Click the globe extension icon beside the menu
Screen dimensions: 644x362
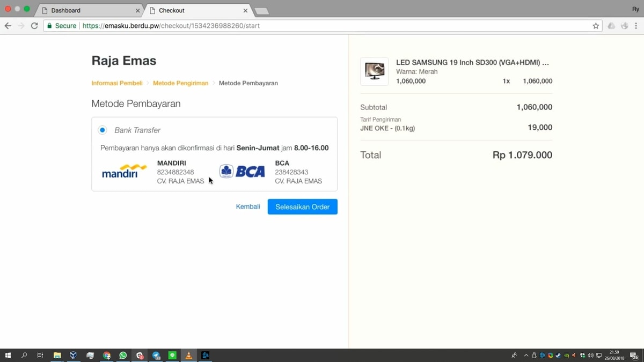[624, 26]
